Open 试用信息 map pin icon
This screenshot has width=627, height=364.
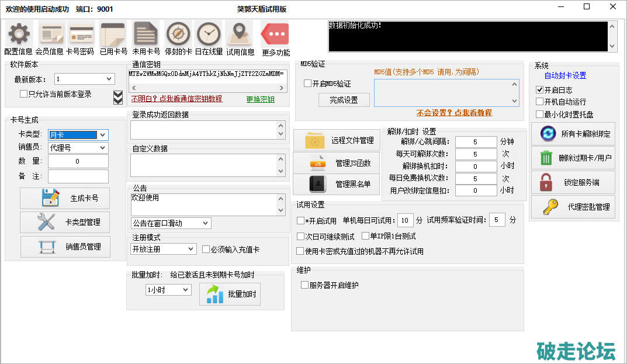pyautogui.click(x=240, y=34)
